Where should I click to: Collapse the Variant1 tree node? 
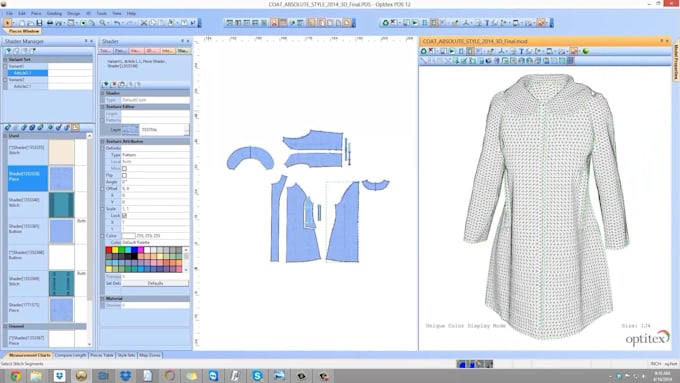click(x=5, y=66)
